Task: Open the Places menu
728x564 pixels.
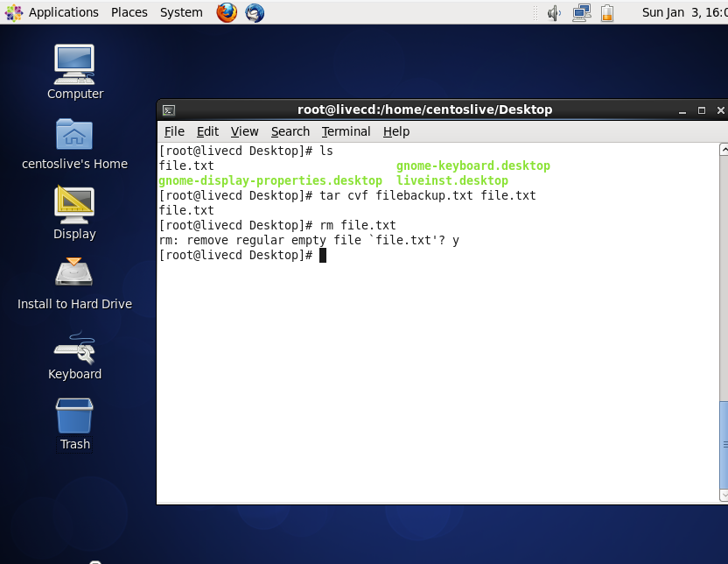Action: (x=129, y=12)
